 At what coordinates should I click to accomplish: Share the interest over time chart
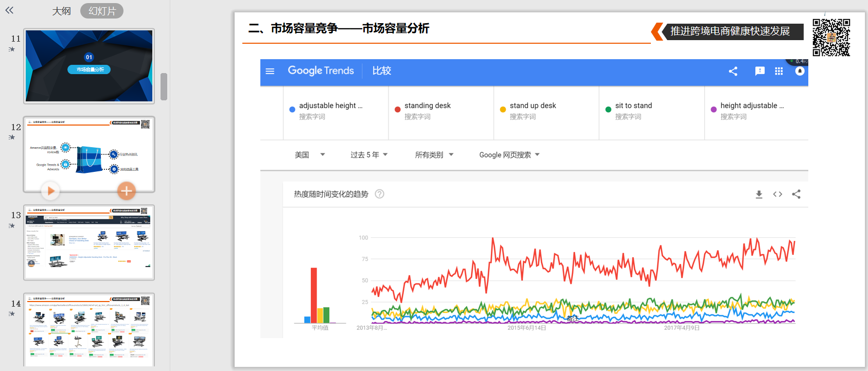pos(796,194)
